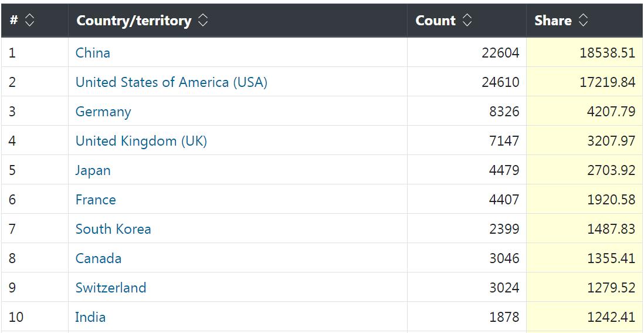The width and height of the screenshot is (644, 333).
Task: Click India's share cell 1242.41
Action: (611, 317)
